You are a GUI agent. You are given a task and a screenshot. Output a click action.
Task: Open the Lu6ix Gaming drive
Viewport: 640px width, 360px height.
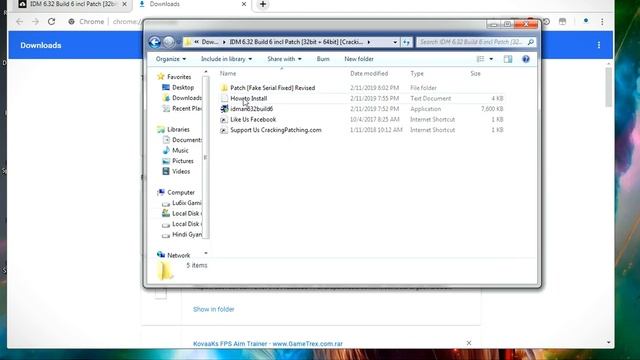[187, 203]
